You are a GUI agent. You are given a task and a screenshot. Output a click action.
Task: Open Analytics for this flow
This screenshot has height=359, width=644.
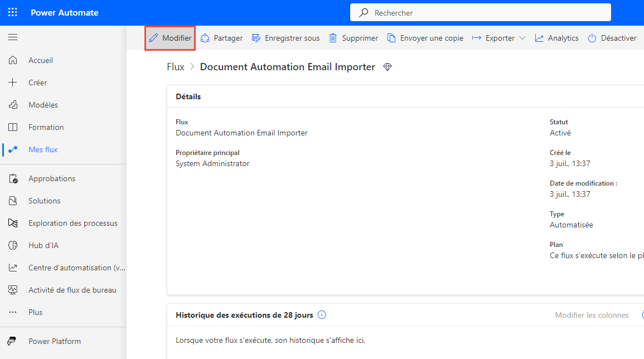point(556,38)
